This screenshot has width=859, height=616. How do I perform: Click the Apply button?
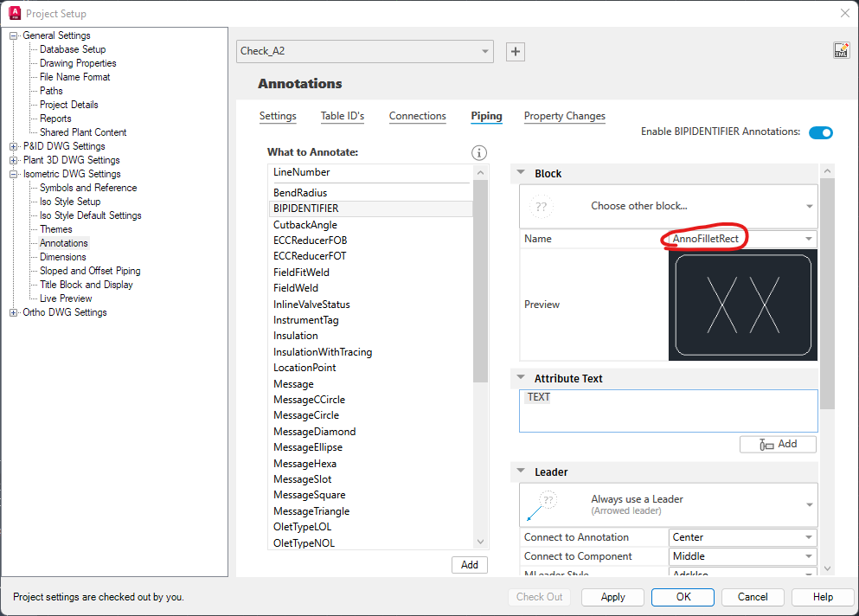pyautogui.click(x=612, y=597)
